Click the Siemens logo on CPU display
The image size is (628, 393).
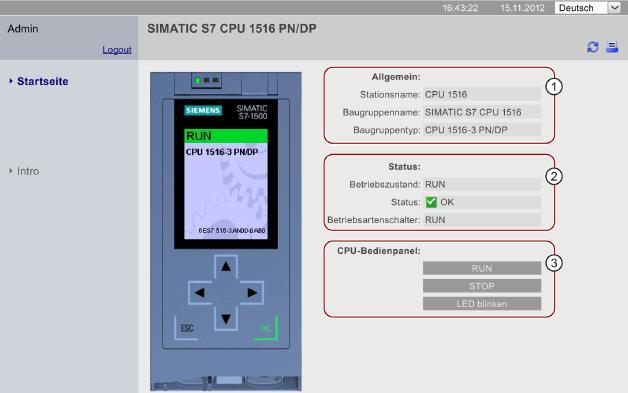(x=203, y=111)
